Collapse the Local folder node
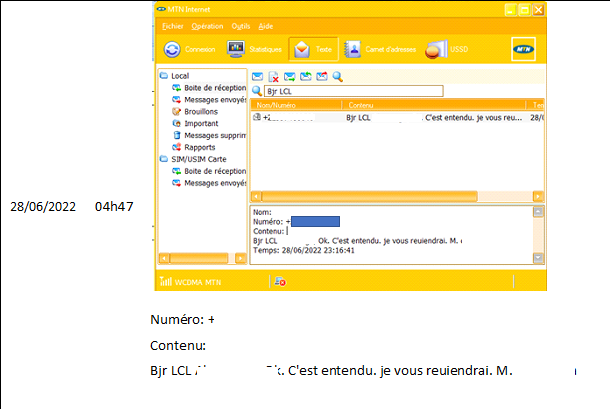610x409 pixels. pyautogui.click(x=165, y=76)
